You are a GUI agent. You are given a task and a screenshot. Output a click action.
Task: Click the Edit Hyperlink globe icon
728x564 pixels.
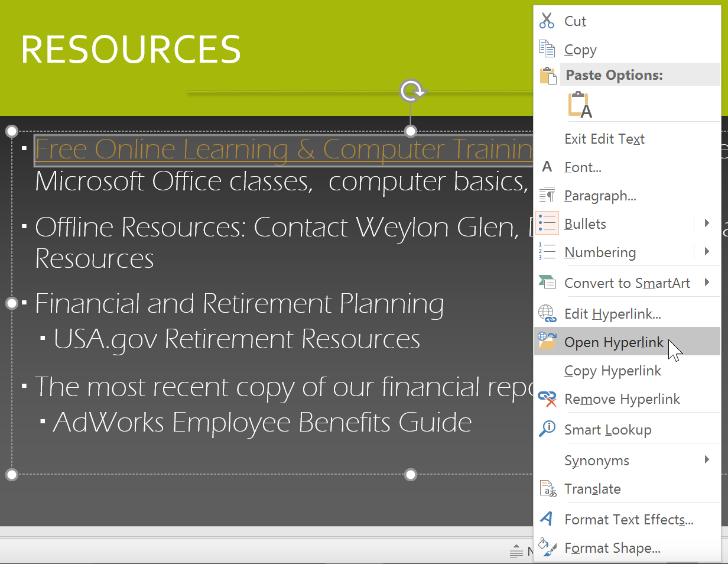[x=547, y=314]
